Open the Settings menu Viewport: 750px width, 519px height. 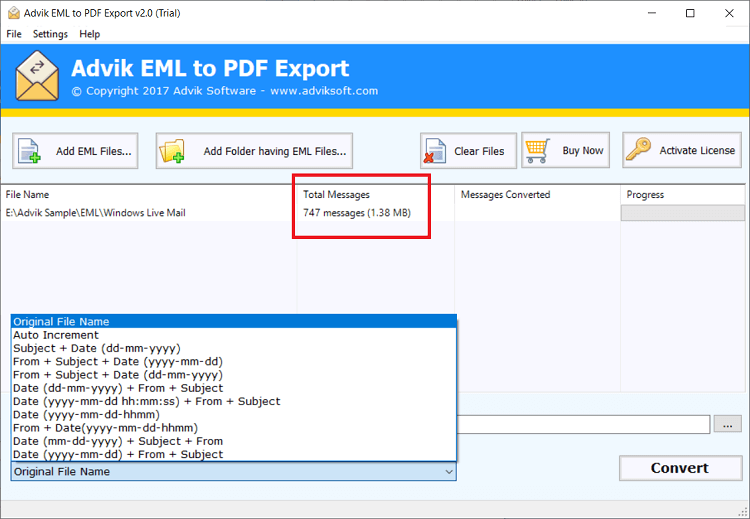point(50,34)
